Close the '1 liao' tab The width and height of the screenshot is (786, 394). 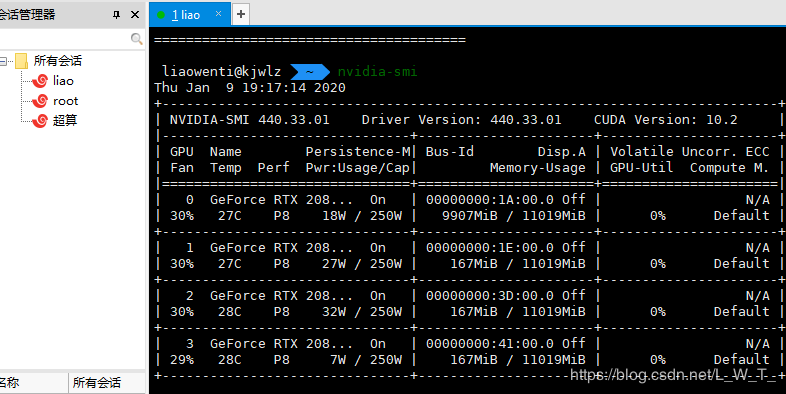pyautogui.click(x=219, y=14)
